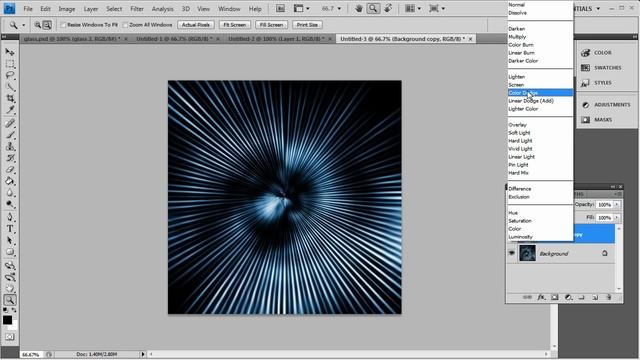
Task: Click the Zoom Out magnifier option
Action: point(47,25)
